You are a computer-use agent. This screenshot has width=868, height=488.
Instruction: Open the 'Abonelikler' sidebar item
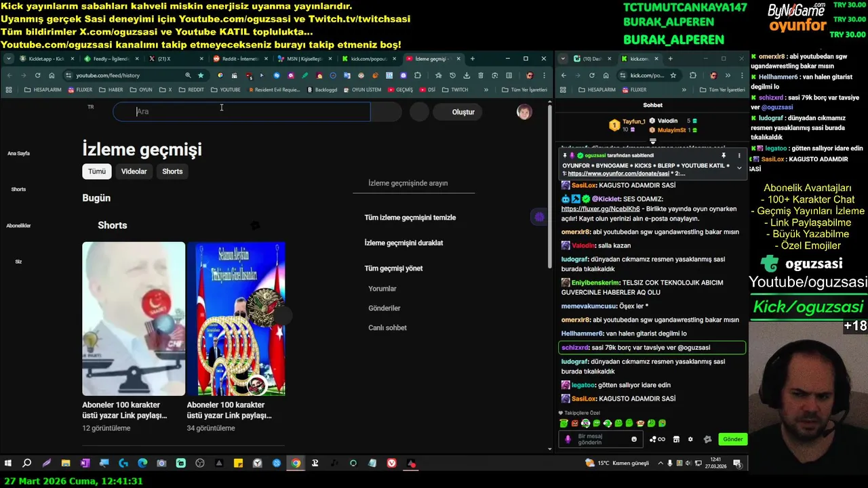coord(18,226)
